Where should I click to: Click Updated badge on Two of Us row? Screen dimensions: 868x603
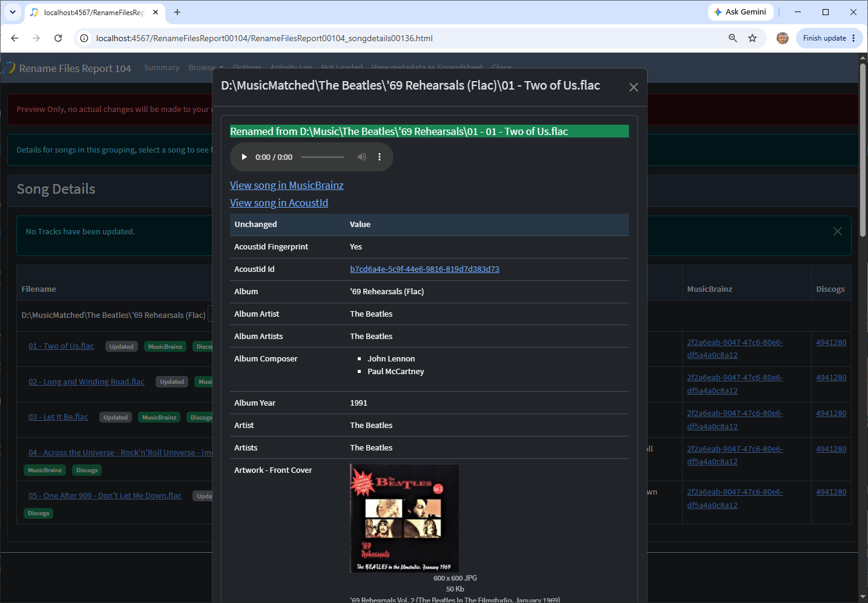122,347
